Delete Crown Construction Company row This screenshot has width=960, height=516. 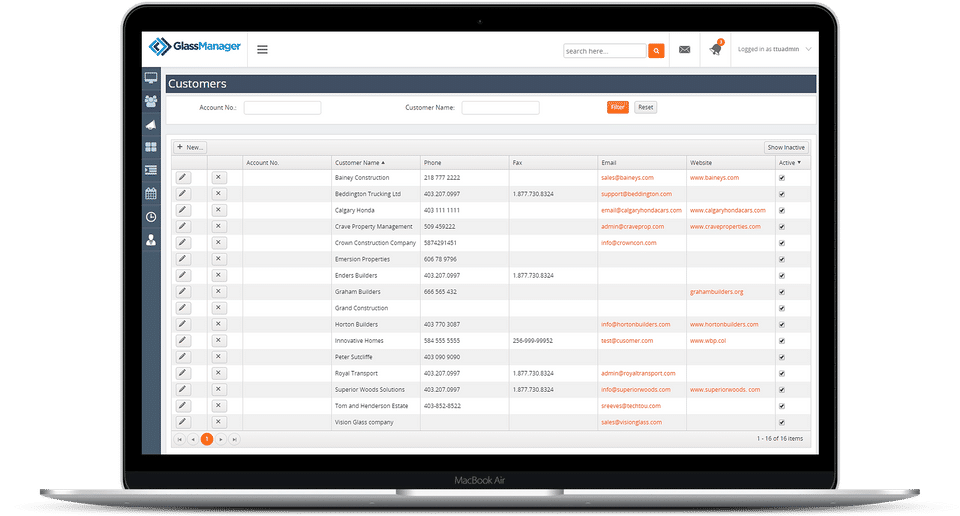click(x=219, y=242)
